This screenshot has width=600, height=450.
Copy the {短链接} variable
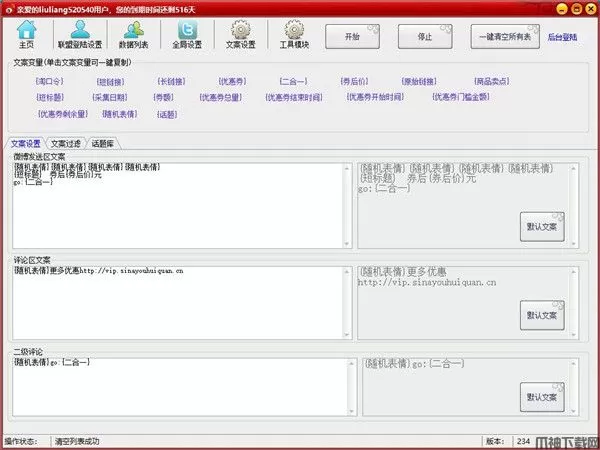pos(110,82)
